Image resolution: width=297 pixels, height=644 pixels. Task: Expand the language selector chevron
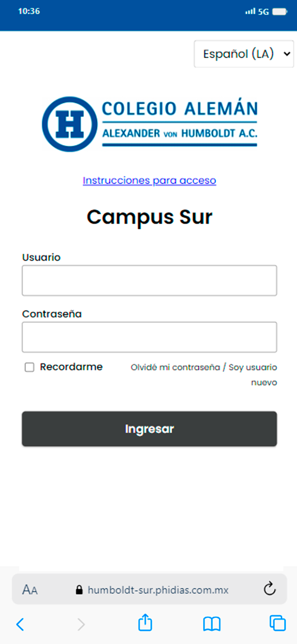click(287, 53)
